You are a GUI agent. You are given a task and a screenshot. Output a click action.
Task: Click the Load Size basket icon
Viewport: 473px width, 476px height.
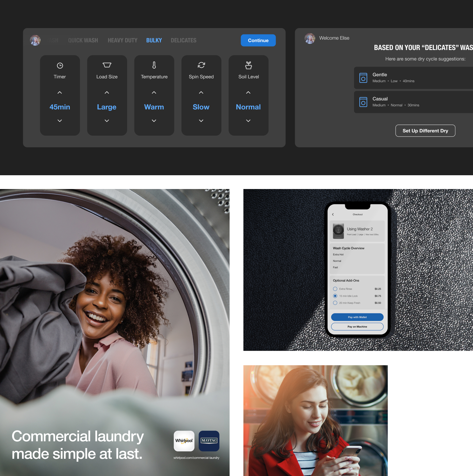coord(107,65)
